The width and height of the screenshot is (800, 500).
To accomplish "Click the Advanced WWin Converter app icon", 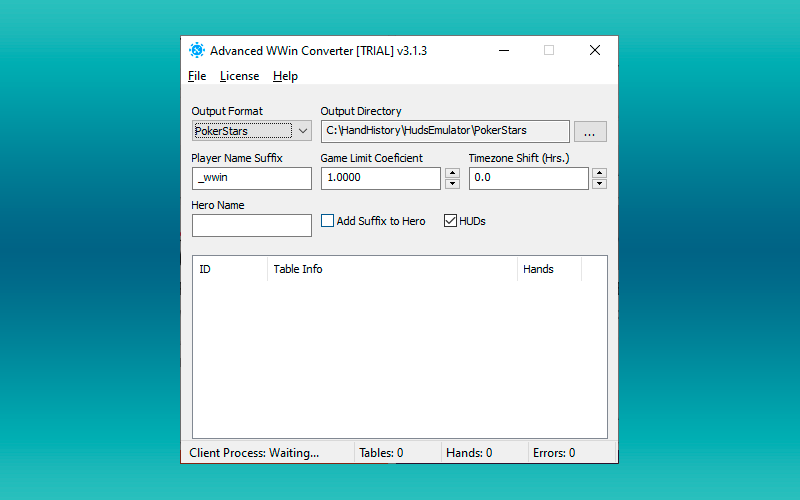I will tap(197, 51).
